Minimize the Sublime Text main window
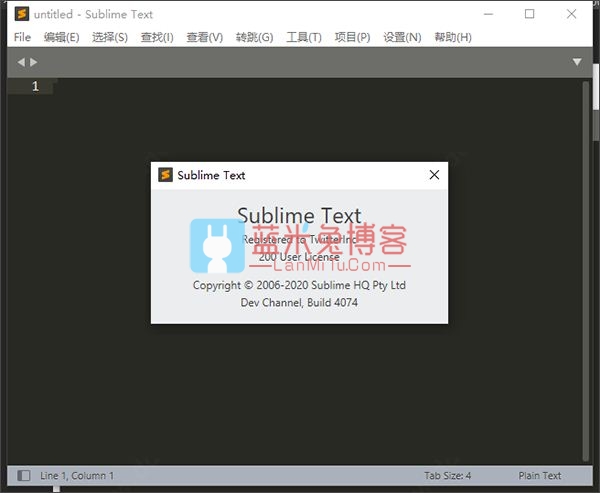600x493 pixels. [x=488, y=14]
